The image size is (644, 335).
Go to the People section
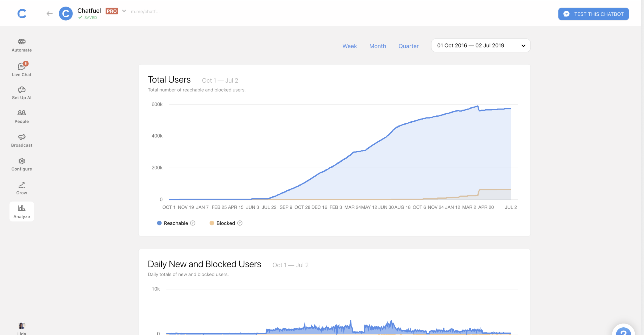[x=22, y=113]
